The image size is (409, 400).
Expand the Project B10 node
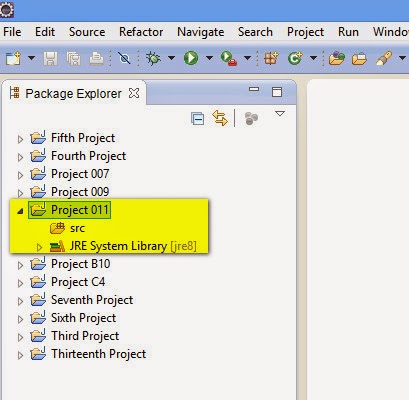click(x=20, y=265)
